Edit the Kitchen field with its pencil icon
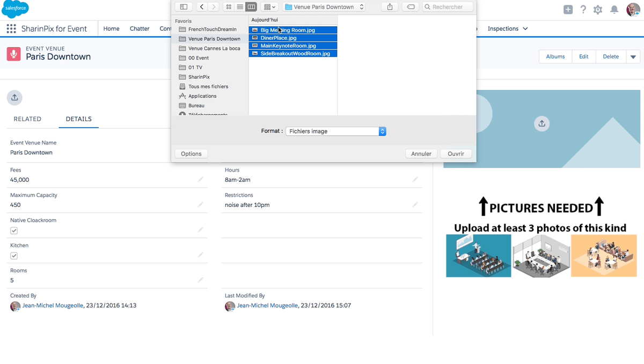This screenshot has width=644, height=364. (200, 255)
